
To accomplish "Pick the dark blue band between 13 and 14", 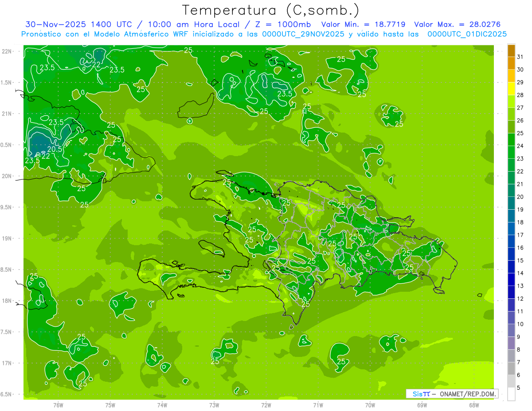I will point(511,280).
